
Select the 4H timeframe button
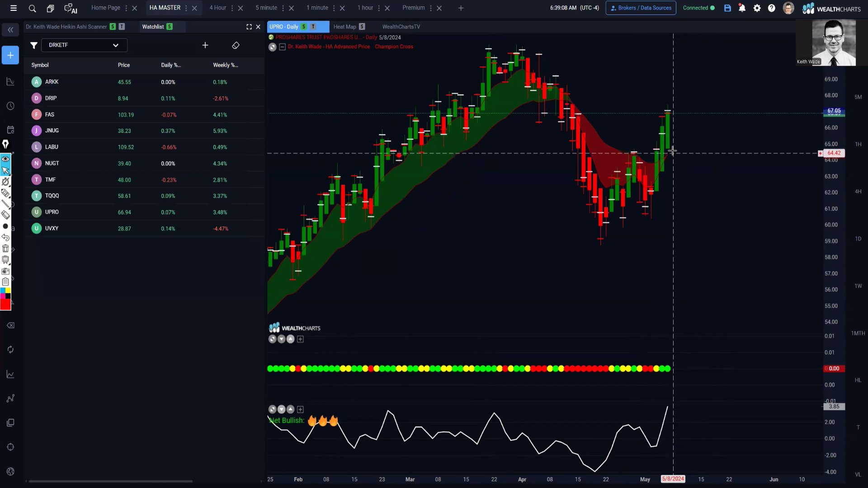(x=858, y=192)
